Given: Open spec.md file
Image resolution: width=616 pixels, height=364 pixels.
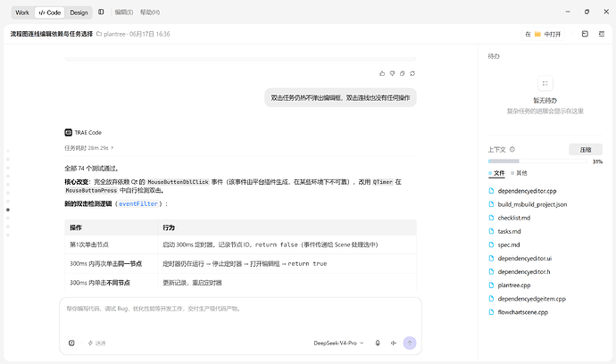Looking at the screenshot, I should click(x=504, y=244).
